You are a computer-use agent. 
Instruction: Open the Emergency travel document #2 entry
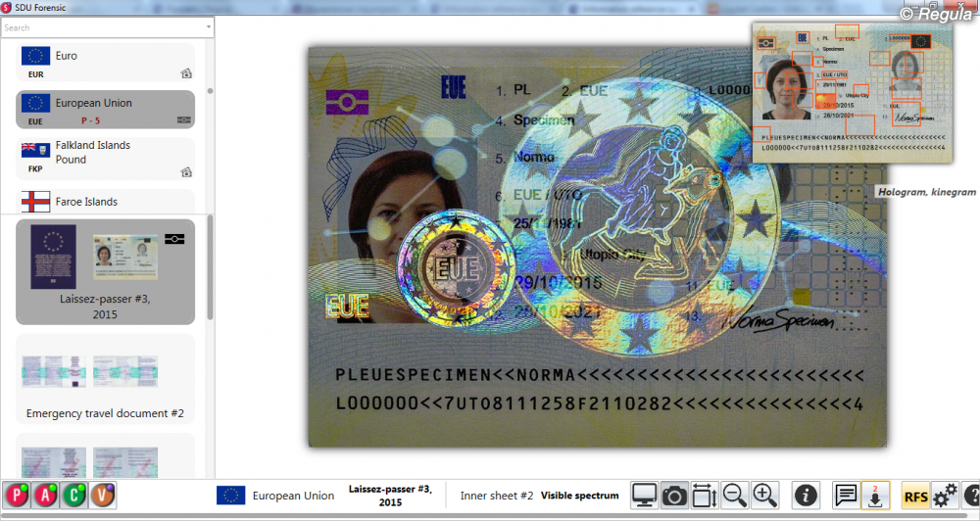tap(105, 382)
